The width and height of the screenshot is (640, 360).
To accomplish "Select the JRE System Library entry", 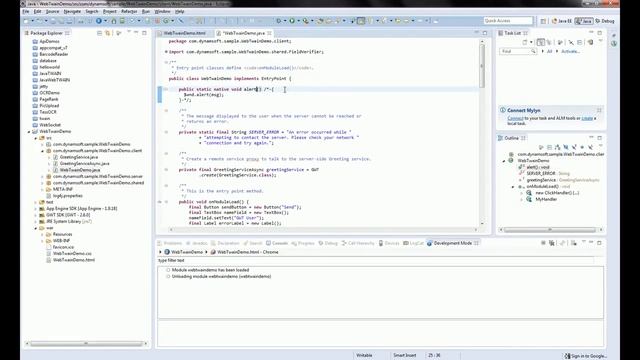I will pyautogui.click(x=69, y=221).
